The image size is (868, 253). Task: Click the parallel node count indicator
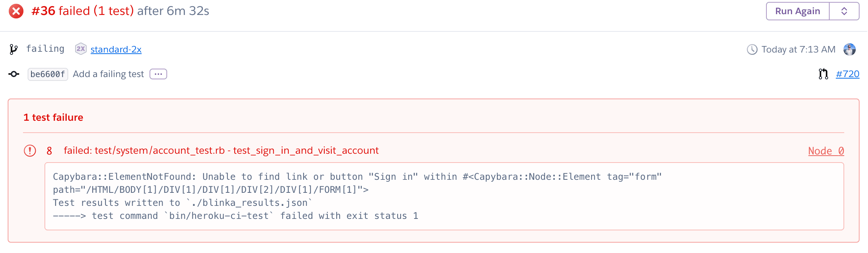[49, 151]
